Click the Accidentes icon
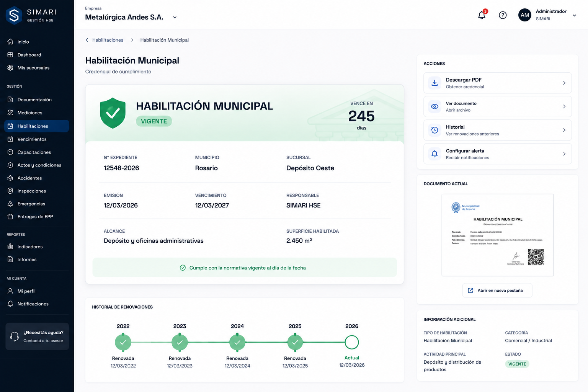This screenshot has height=392, width=588. tap(10, 178)
